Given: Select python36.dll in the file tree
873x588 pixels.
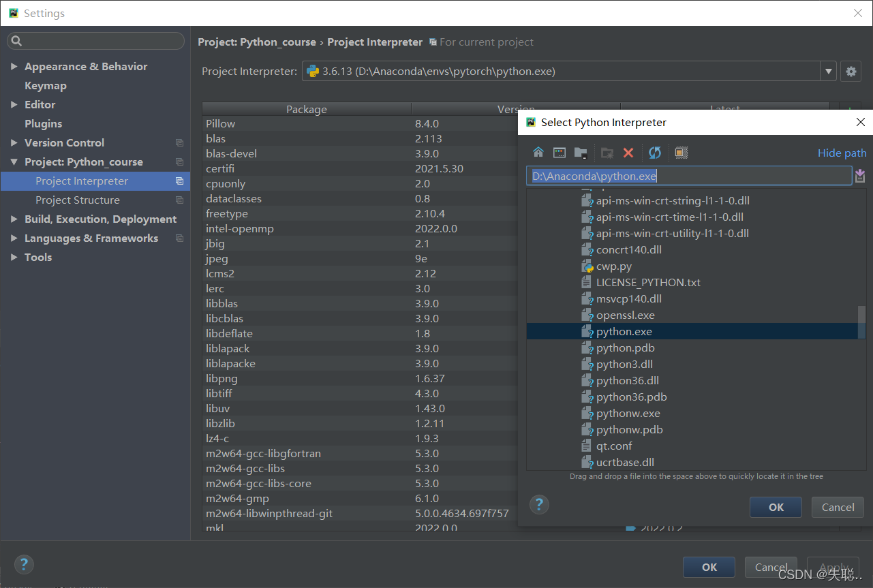Looking at the screenshot, I should click(627, 380).
